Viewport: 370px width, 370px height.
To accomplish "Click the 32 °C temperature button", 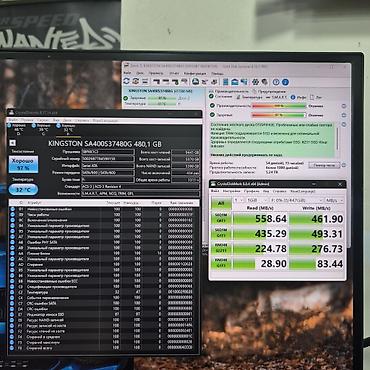I will [23, 190].
